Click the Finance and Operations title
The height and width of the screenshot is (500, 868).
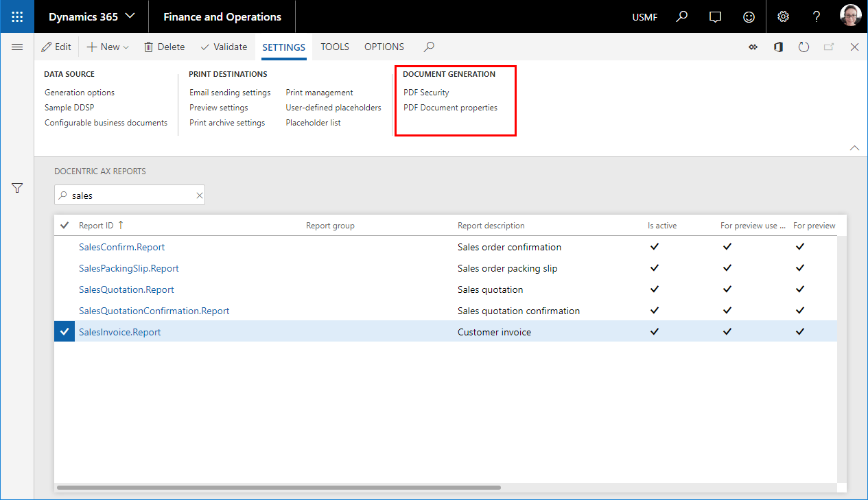[x=222, y=17]
